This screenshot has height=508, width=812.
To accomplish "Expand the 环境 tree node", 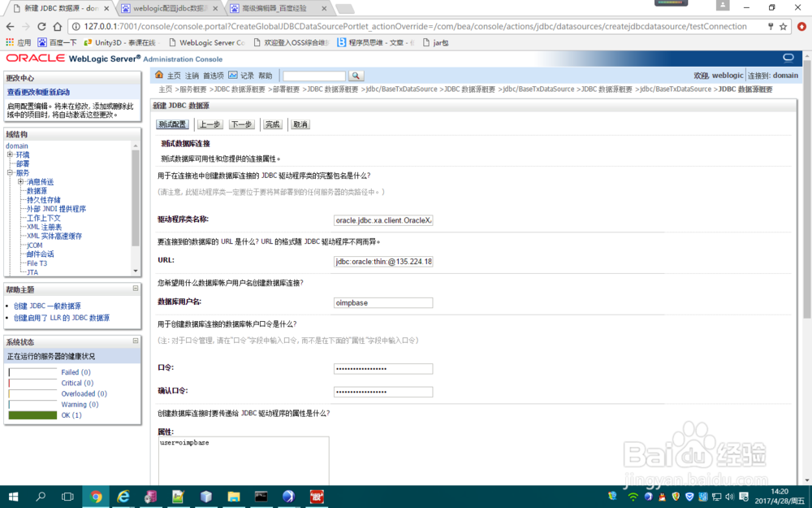I will (10, 154).
